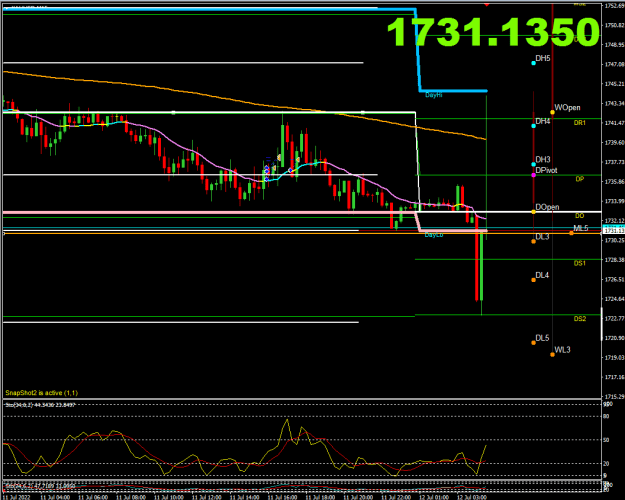Select the thick blue DayHi line
The image size is (625, 500).
tap(418, 50)
